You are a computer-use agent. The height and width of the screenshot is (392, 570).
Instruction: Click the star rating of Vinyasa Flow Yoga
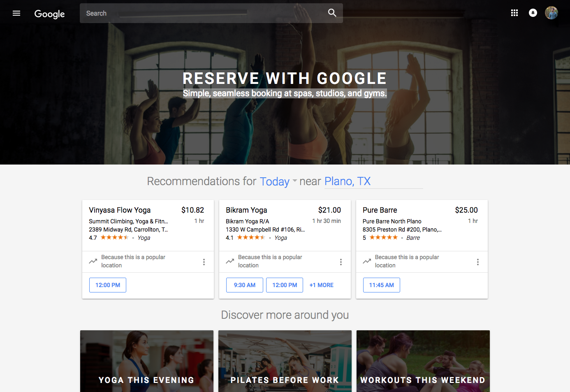115,237
